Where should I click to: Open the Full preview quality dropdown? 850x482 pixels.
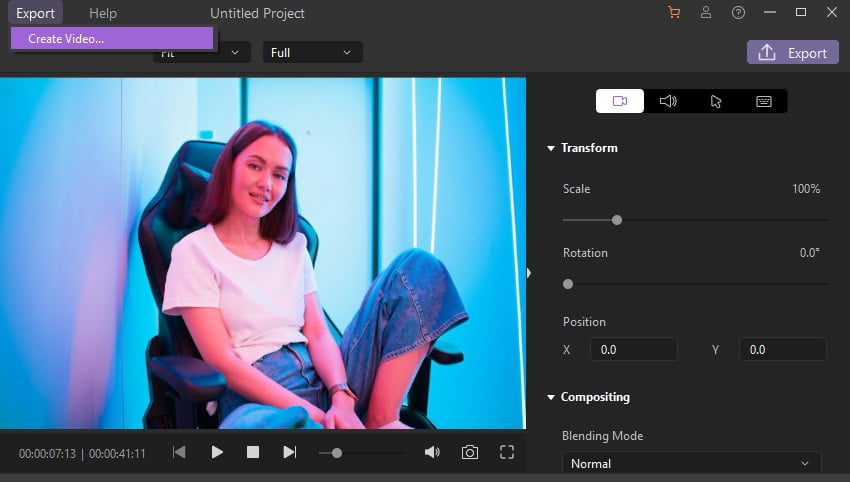tap(313, 53)
